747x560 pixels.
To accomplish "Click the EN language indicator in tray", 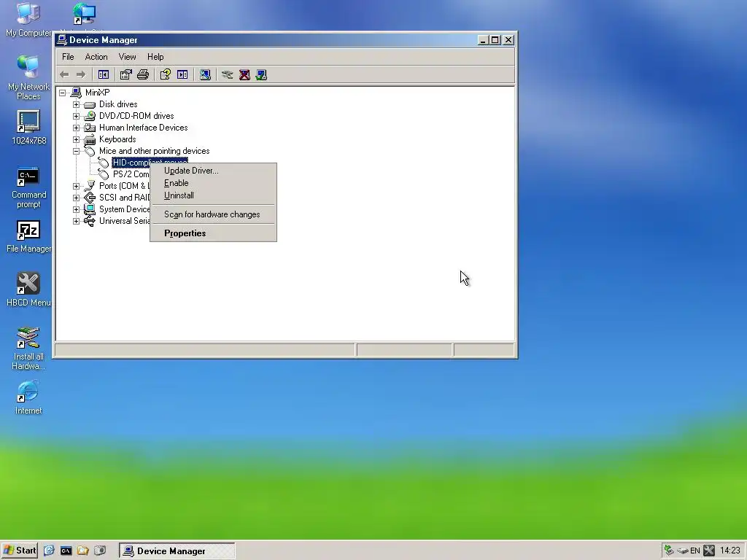I will coord(695,551).
